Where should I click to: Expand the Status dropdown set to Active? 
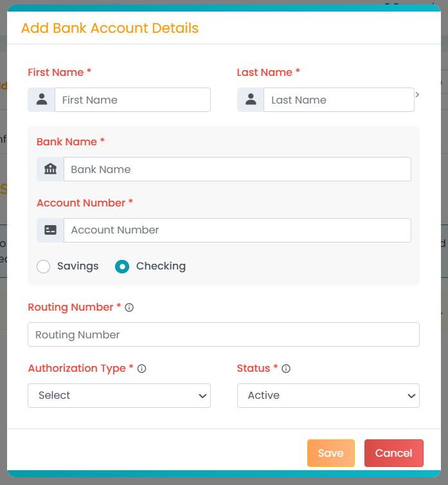coord(328,396)
